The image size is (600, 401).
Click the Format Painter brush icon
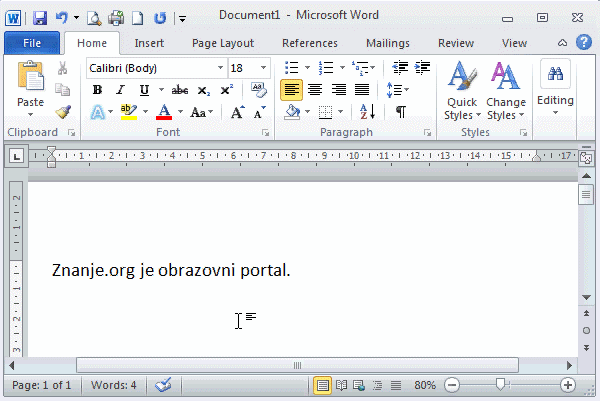(x=63, y=112)
